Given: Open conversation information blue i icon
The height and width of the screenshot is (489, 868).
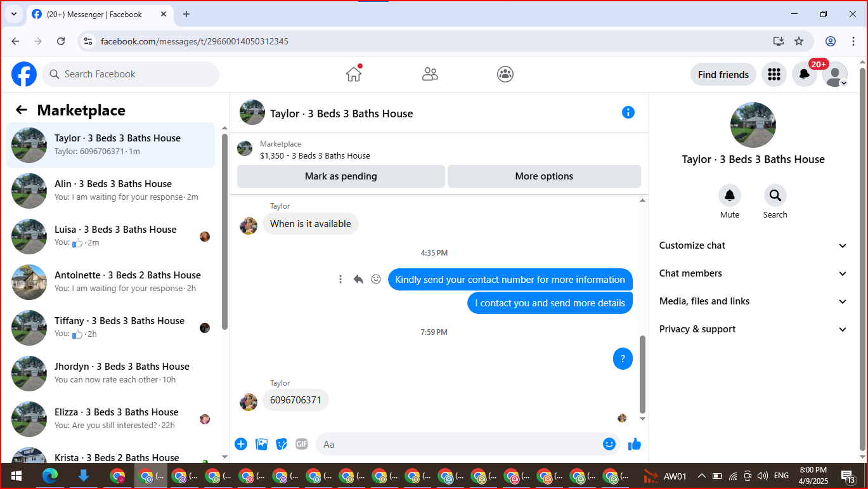Looking at the screenshot, I should [628, 112].
